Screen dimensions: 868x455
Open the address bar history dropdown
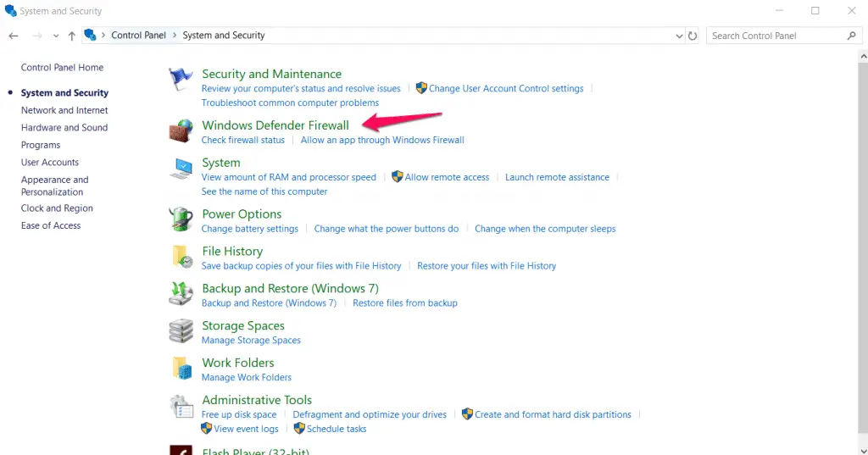coord(679,36)
